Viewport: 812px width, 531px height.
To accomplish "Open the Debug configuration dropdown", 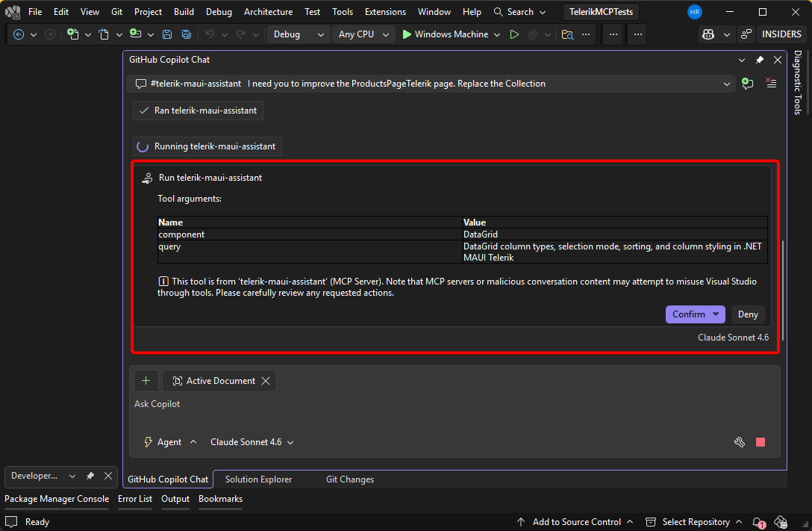I will click(x=299, y=34).
